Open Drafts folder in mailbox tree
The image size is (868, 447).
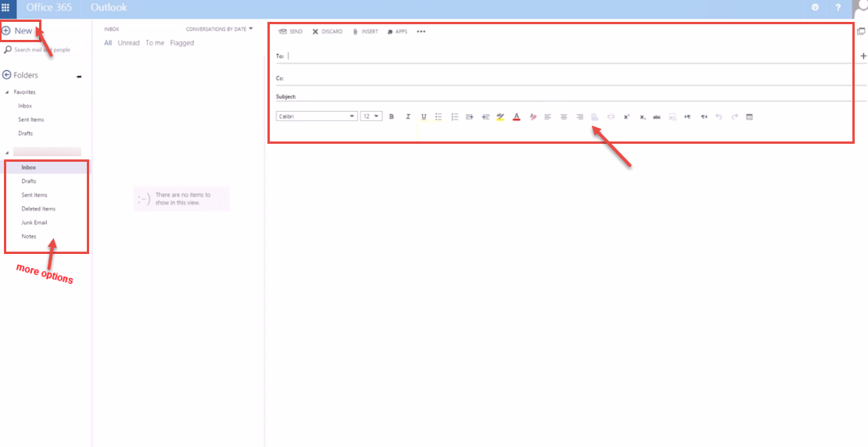(x=29, y=181)
